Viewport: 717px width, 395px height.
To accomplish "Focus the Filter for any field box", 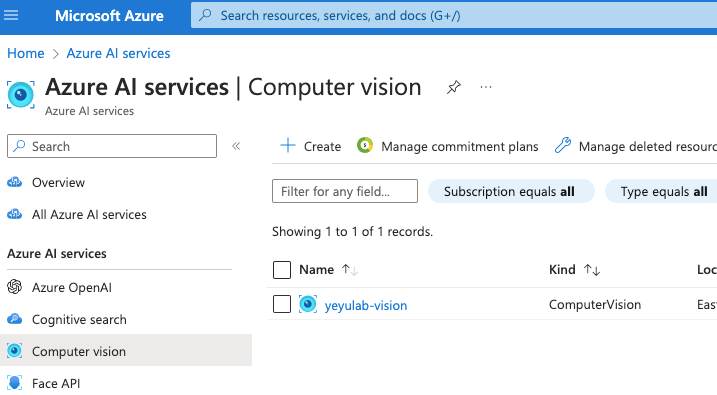I will coord(345,191).
